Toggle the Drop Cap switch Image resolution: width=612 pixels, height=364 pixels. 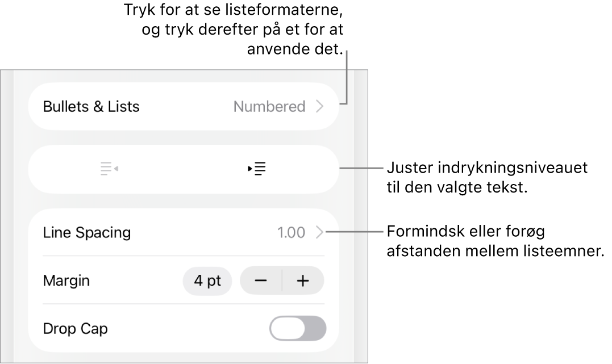pos(298,328)
